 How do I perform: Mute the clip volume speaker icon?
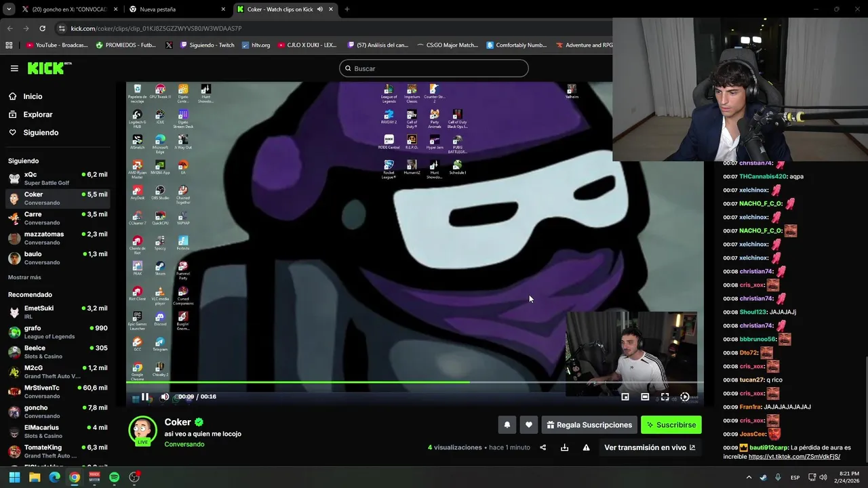click(x=165, y=397)
